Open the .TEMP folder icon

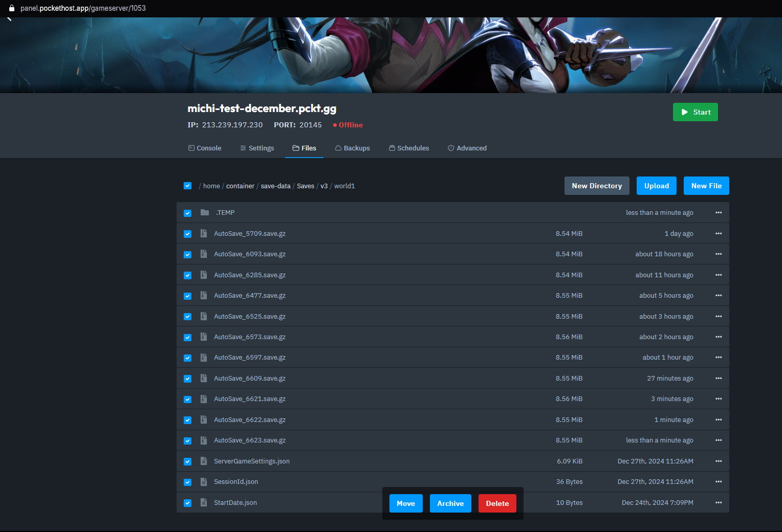tap(205, 212)
